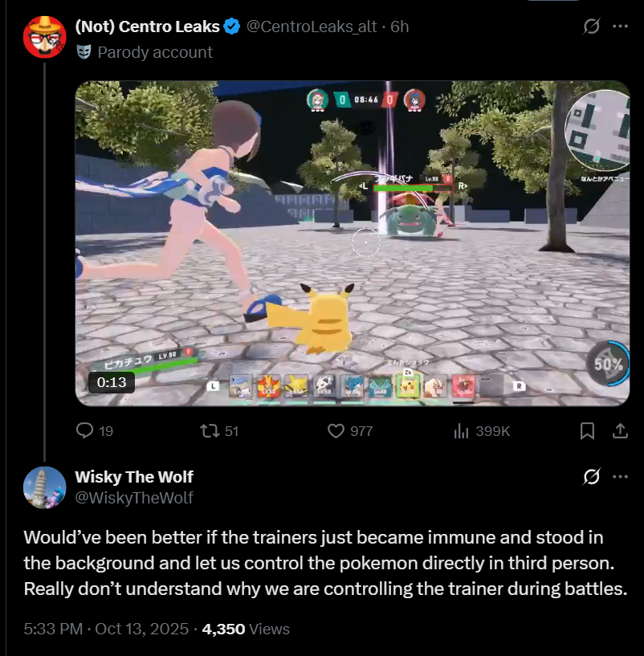The height and width of the screenshot is (656, 644).
Task: Click Grok icon on Centro Leaks post
Action: click(x=591, y=26)
